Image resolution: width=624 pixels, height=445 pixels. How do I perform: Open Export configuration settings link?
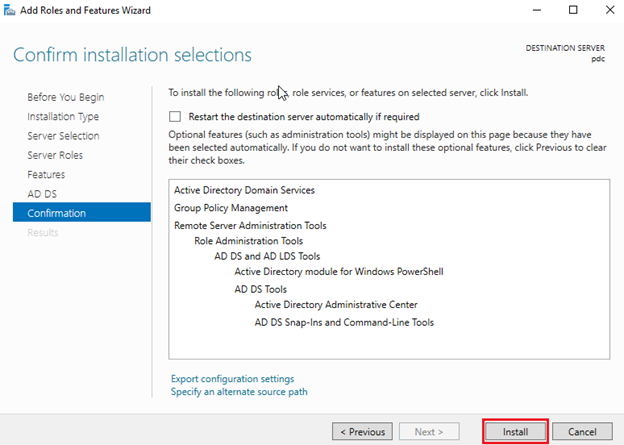(x=232, y=379)
